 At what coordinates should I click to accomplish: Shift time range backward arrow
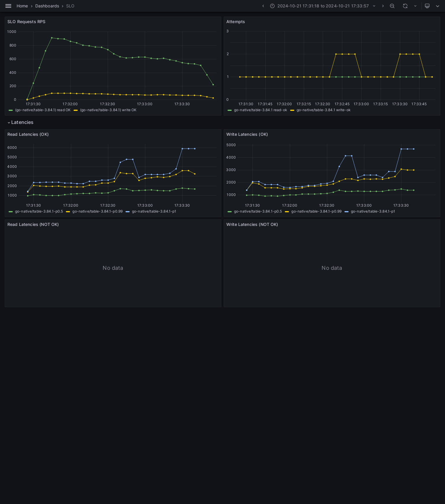click(263, 6)
